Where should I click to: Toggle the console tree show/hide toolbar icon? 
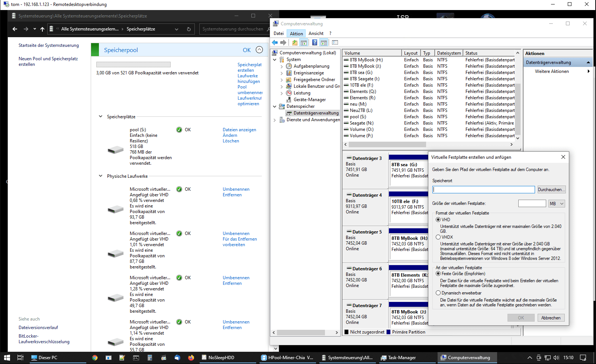(304, 43)
